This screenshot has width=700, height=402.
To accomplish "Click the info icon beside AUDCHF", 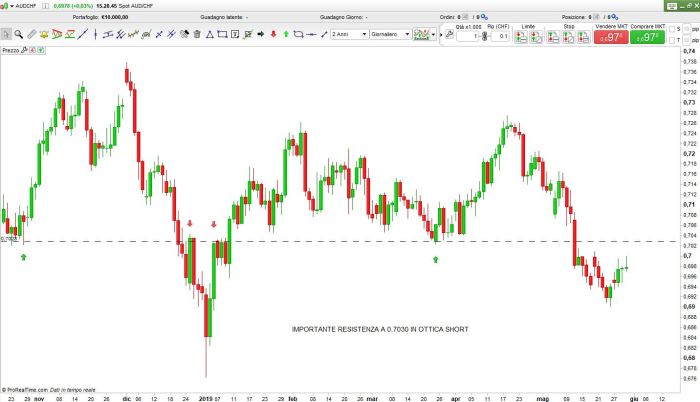I will click(46, 6).
